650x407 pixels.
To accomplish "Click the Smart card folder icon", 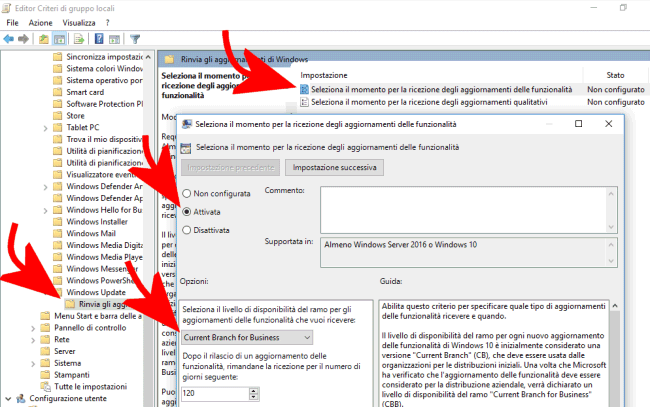I will point(58,92).
